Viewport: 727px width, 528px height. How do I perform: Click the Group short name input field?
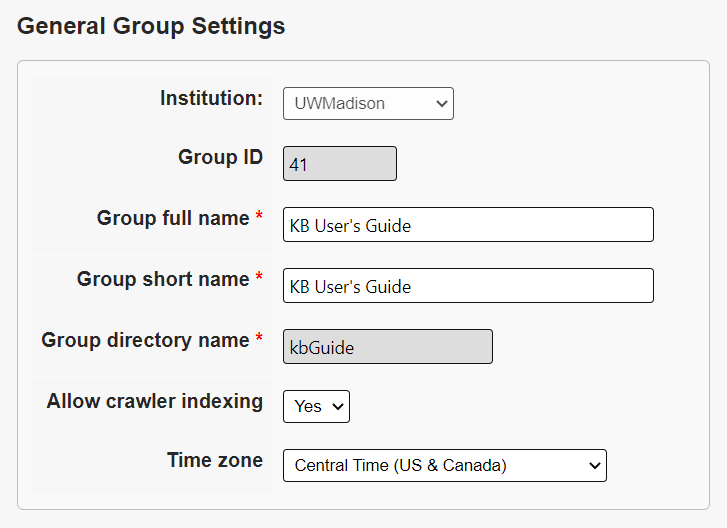pos(468,286)
